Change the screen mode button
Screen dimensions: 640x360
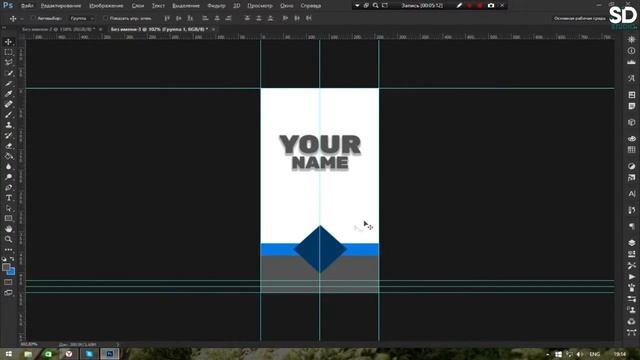pos(9,293)
